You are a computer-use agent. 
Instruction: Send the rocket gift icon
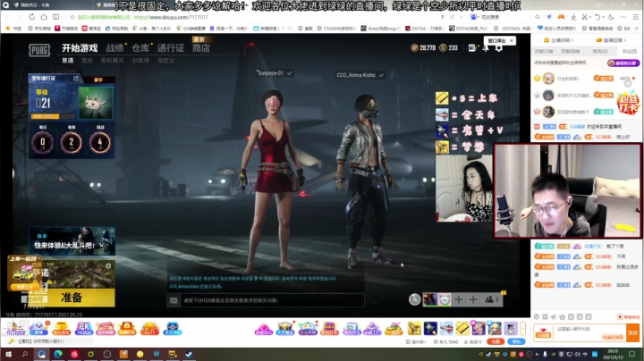pyautogui.click(x=430, y=329)
